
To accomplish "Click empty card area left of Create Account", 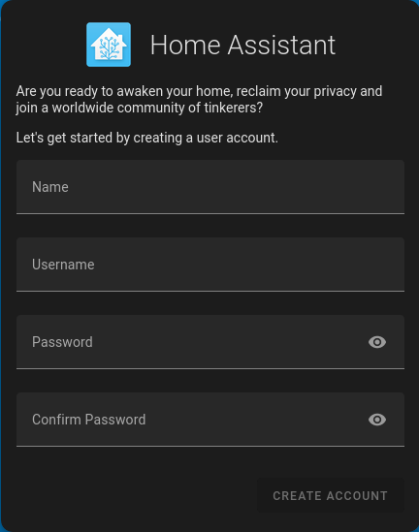I will [x=136, y=496].
